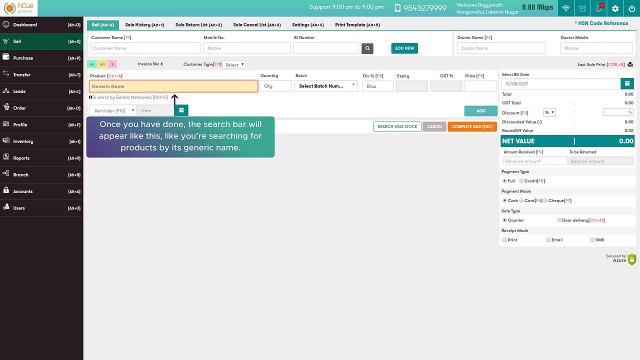The height and width of the screenshot is (360, 640).
Task: Enable SMS receipt mode
Action: [593, 240]
